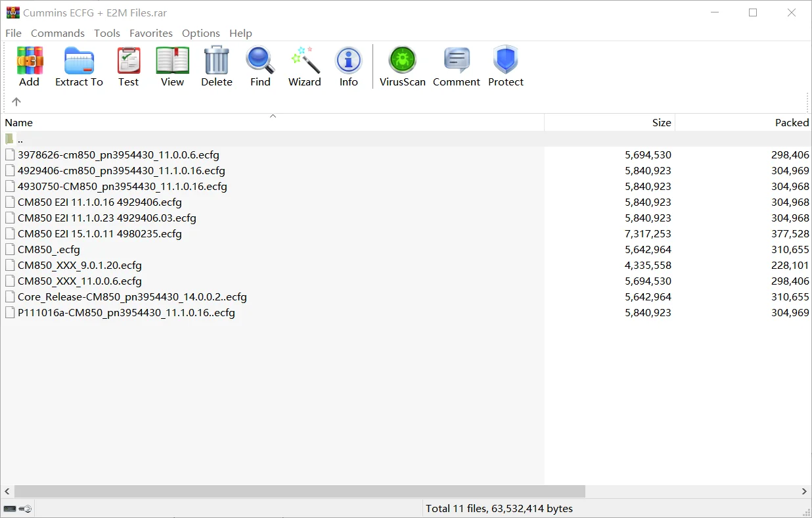Launch the Wizard wand tool

point(305,66)
